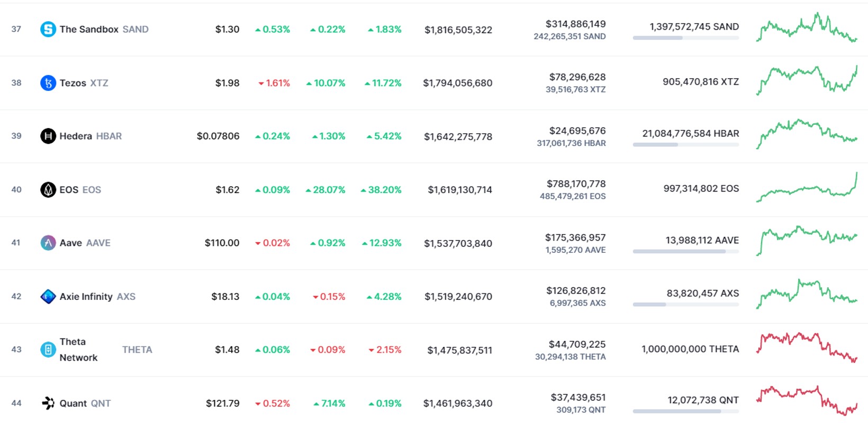Screen dimensions: 868x423
Task: Click Hedera circulating supply progress bar
Action: (x=686, y=145)
